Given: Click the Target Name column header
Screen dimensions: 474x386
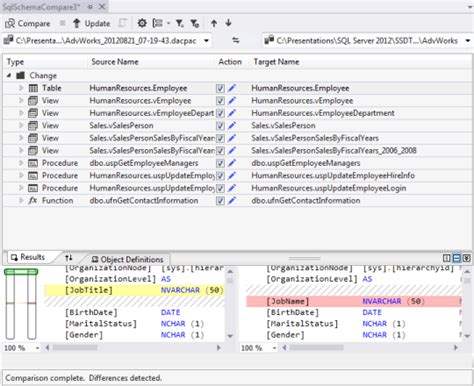Looking at the screenshot, I should click(276, 62).
